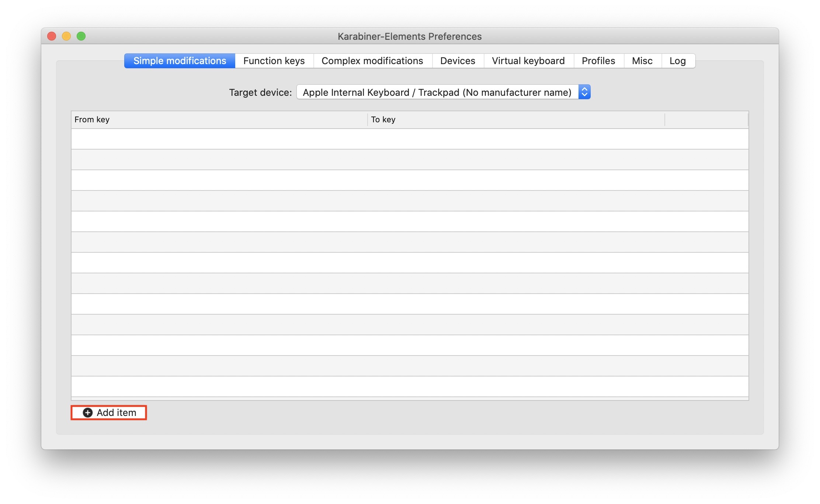
Task: Switch to the Function keys tab
Action: coord(274,61)
